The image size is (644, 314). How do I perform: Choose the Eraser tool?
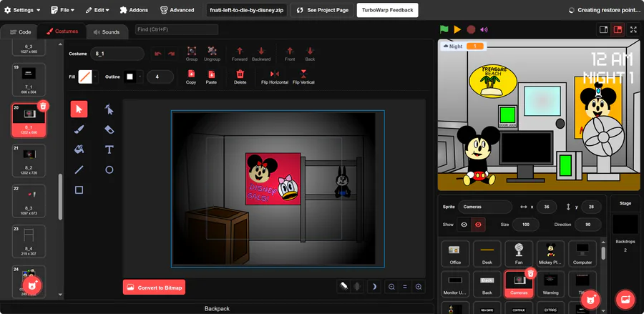click(109, 129)
